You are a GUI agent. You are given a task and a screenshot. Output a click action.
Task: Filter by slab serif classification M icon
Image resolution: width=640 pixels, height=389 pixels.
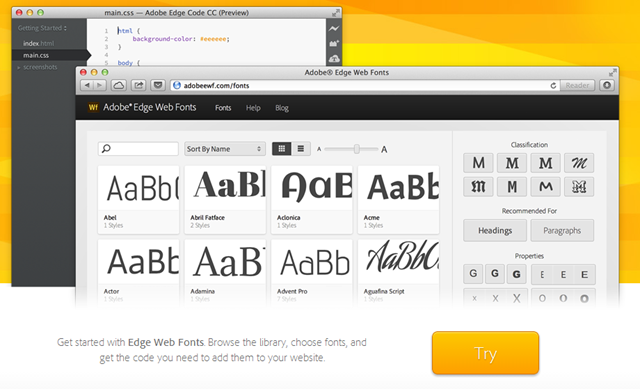pos(546,163)
